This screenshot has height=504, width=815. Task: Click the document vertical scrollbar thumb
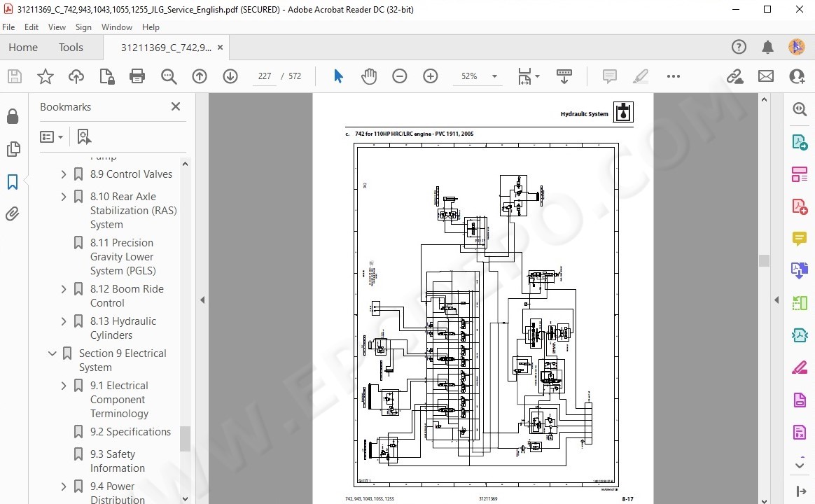pyautogui.click(x=764, y=260)
